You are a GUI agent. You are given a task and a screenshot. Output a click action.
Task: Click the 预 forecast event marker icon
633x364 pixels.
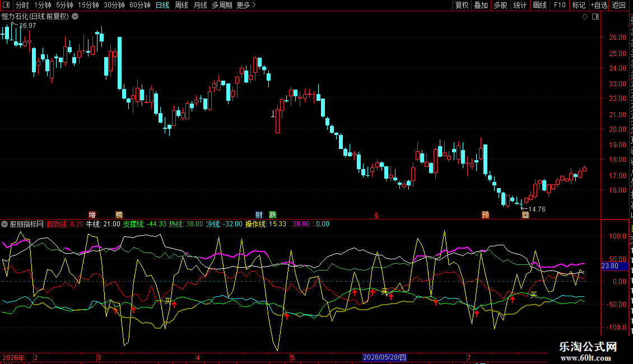(x=486, y=214)
